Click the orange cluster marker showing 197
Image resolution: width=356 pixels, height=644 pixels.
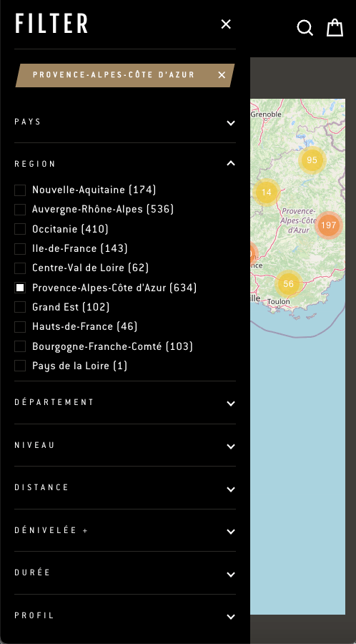329,225
